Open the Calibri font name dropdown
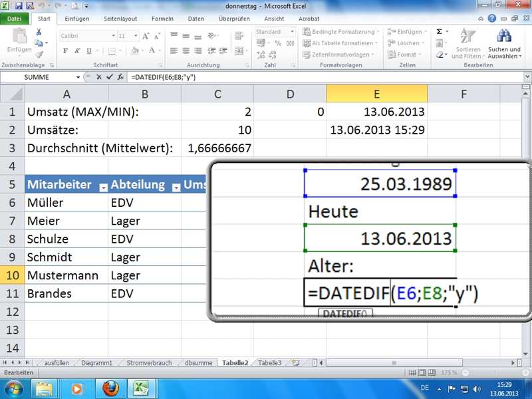The width and height of the screenshot is (532, 399). [x=113, y=36]
